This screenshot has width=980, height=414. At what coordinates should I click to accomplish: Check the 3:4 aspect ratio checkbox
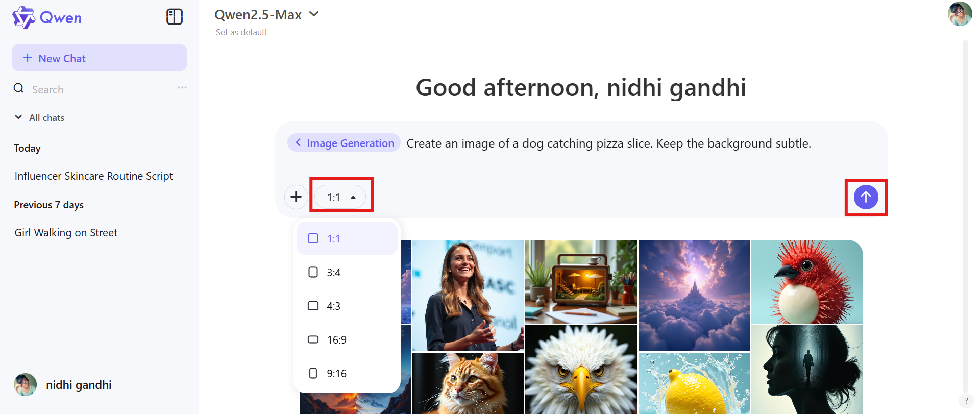click(313, 272)
